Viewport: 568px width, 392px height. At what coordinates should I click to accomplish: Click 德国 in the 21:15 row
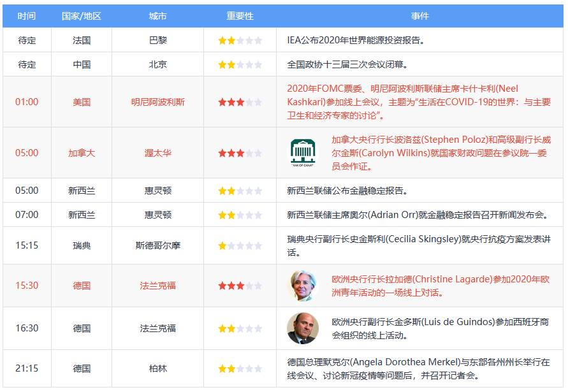pos(82,368)
